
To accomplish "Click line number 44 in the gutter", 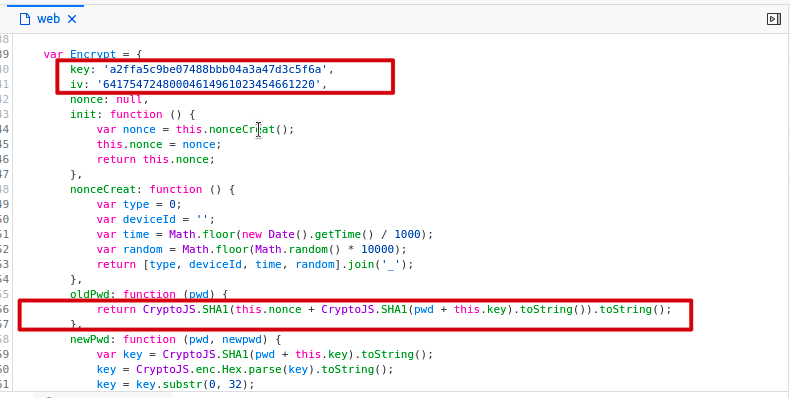I will (x=4, y=129).
